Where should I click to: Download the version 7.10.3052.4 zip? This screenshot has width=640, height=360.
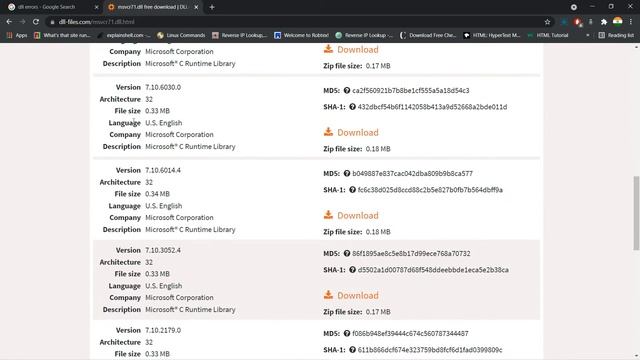tap(351, 295)
